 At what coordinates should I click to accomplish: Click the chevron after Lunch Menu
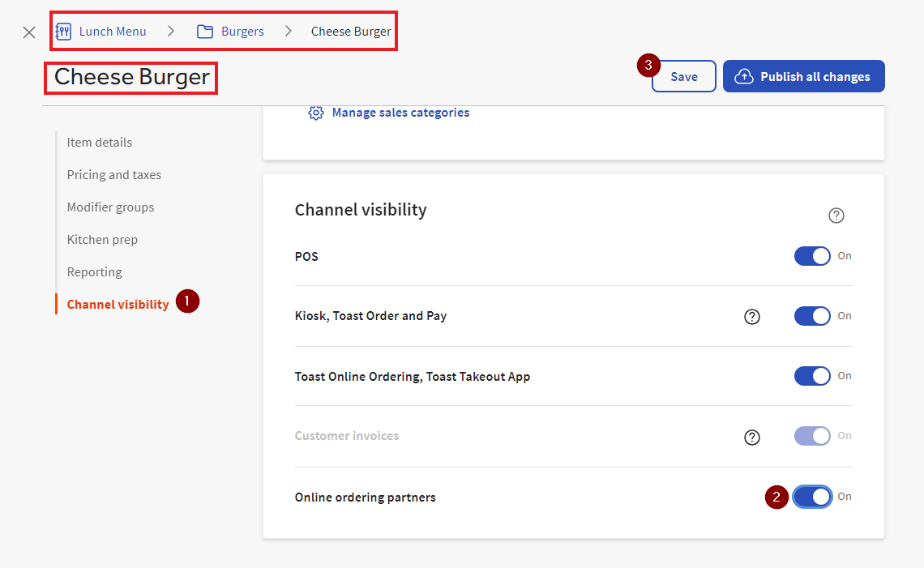(171, 32)
